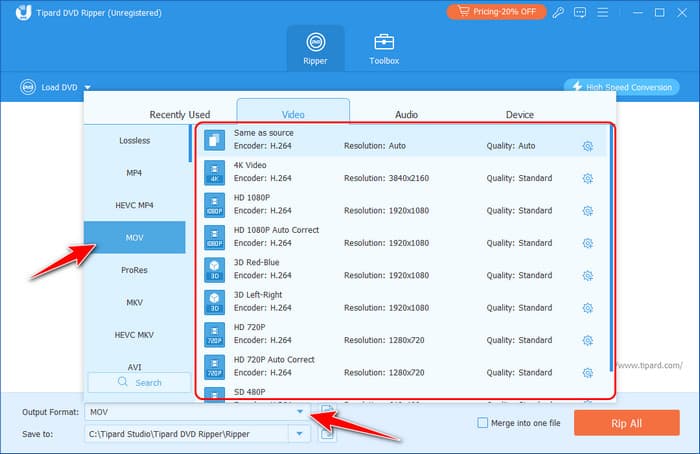Viewport: 700px width, 454px height.
Task: Switch to Recently Used tab
Action: pos(179,115)
